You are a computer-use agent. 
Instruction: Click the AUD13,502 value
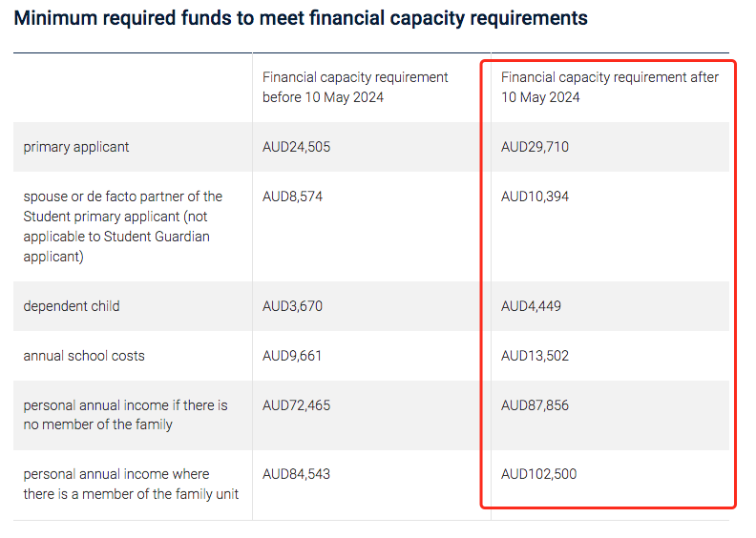(x=535, y=356)
